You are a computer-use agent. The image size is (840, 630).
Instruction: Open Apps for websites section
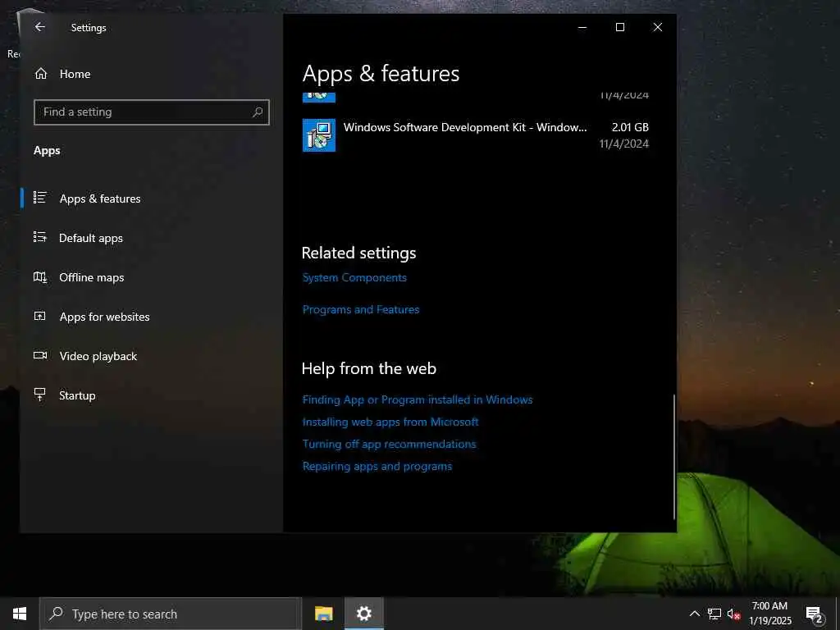151,317
